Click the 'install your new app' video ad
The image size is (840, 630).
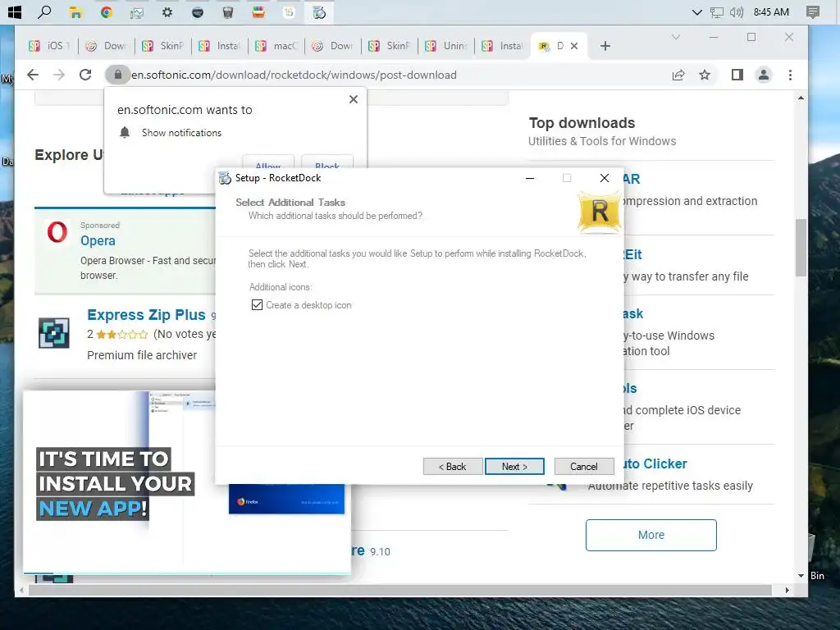coord(186,482)
